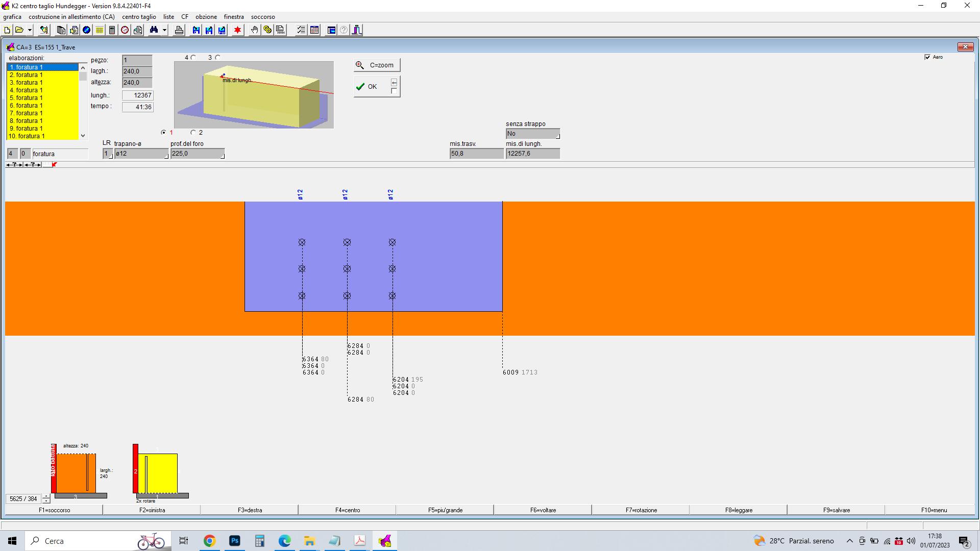This screenshot has height=551, width=980.
Task: Click the stacked pages copy toolbar icon
Action: [x=61, y=30]
